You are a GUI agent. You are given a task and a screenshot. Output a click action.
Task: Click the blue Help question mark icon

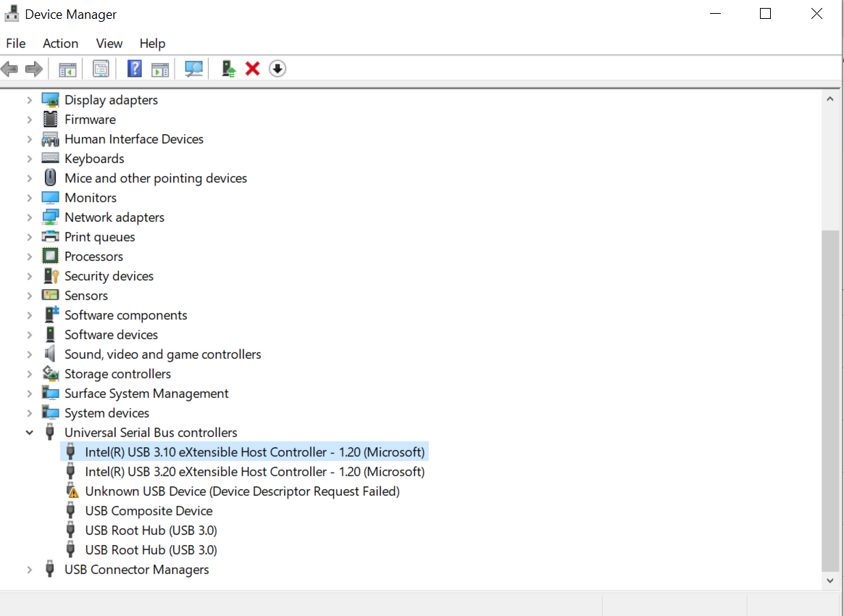coord(135,69)
